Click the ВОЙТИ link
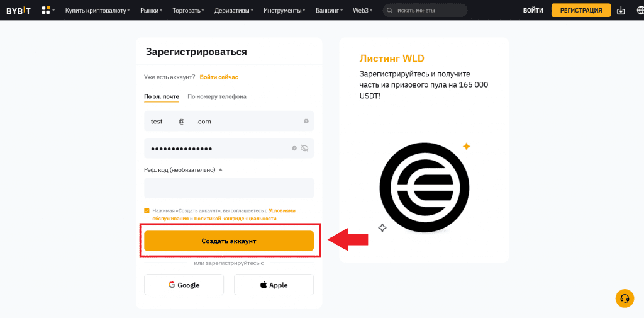 pos(533,10)
